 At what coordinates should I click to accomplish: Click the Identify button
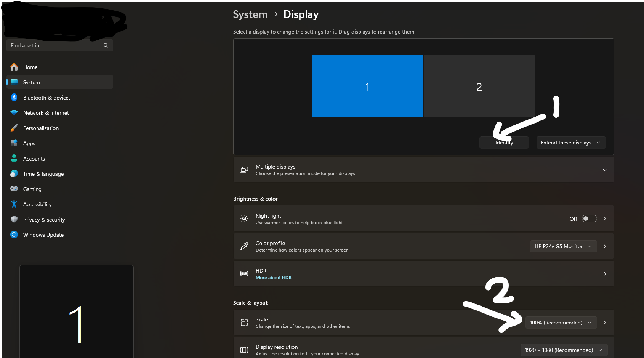point(504,143)
